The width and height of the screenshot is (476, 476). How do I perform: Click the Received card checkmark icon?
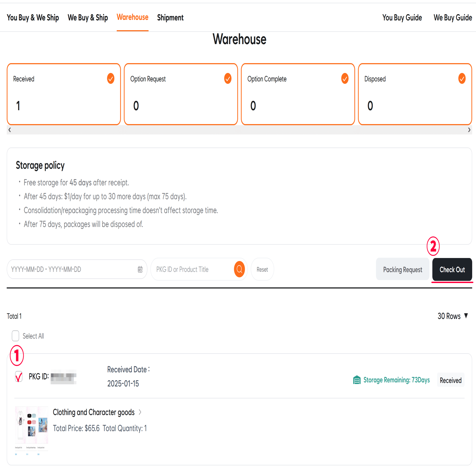[110, 78]
